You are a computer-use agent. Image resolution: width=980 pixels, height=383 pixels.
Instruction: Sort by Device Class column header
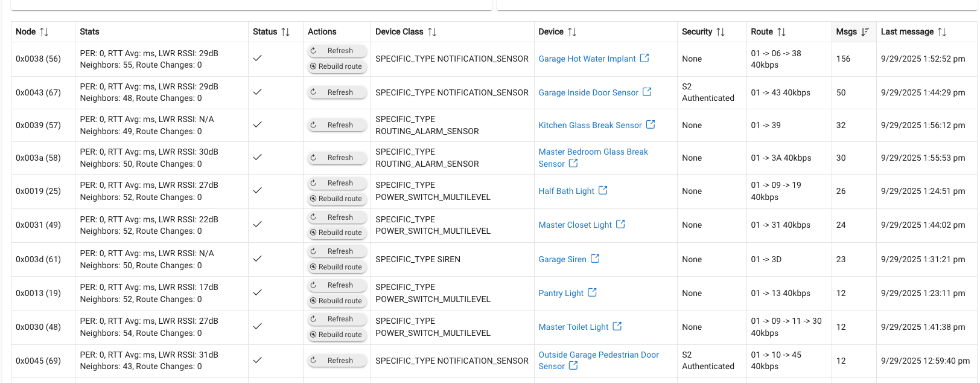(x=432, y=32)
